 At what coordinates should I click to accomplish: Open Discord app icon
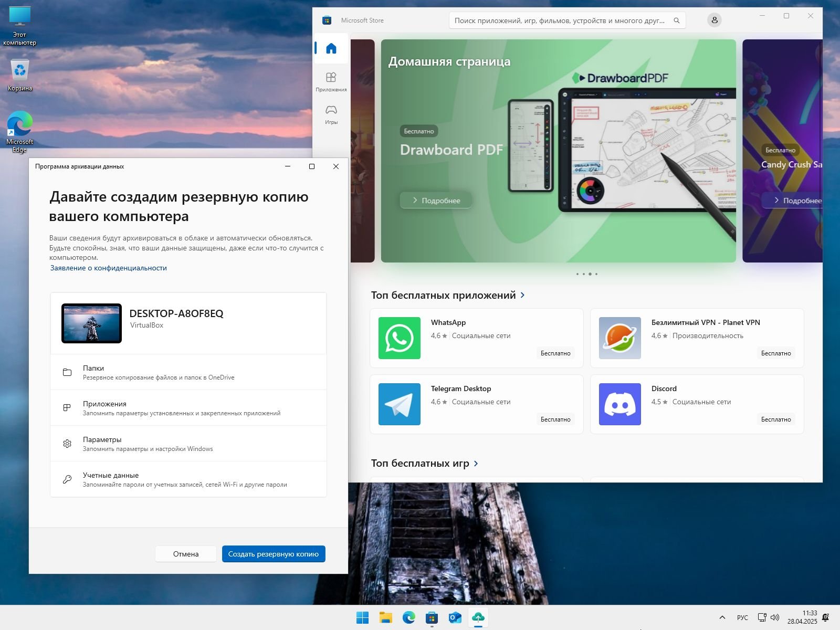[x=619, y=404]
